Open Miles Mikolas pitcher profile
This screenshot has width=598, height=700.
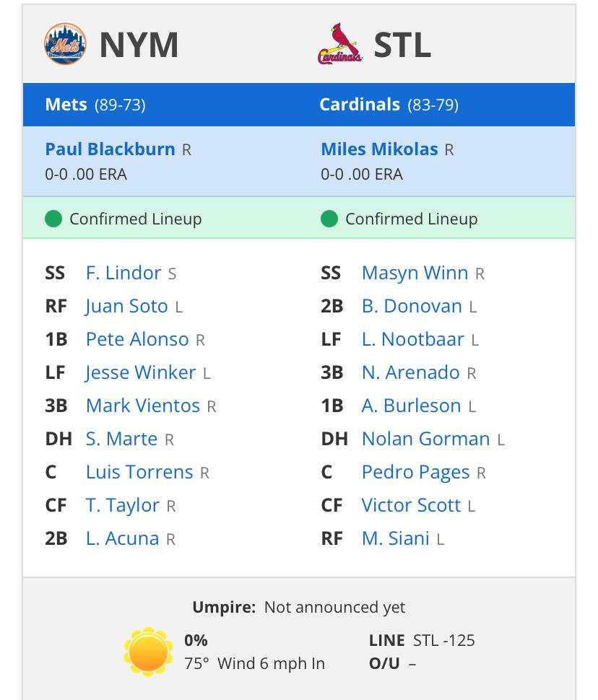[x=379, y=149]
